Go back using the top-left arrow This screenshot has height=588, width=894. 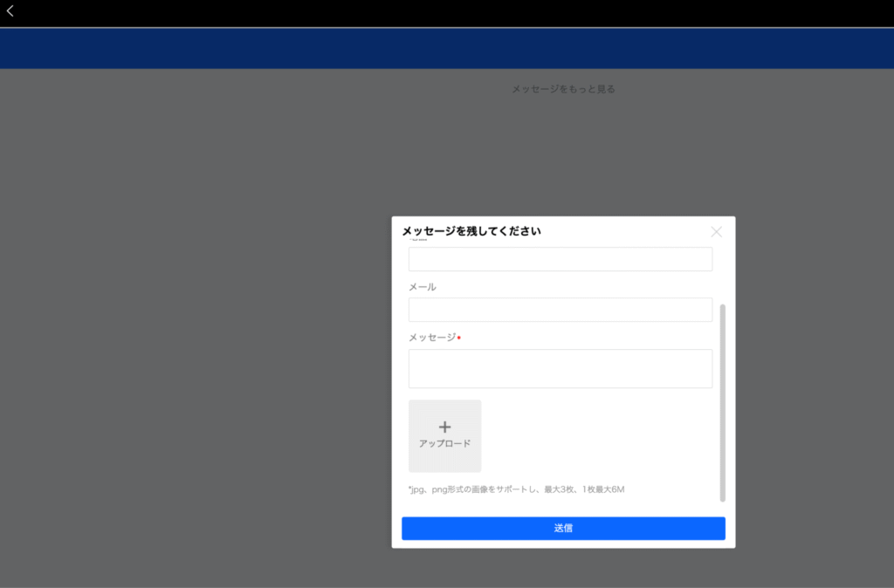(x=10, y=10)
